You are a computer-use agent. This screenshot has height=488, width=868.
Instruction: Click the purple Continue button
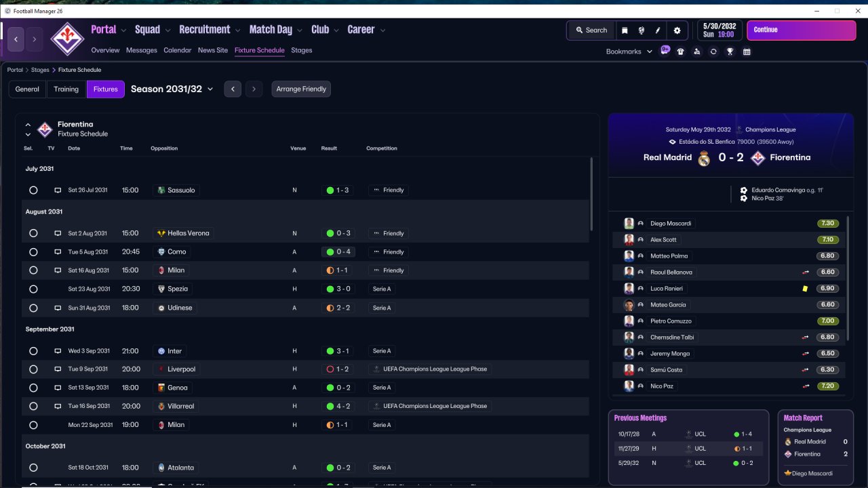tap(802, 30)
